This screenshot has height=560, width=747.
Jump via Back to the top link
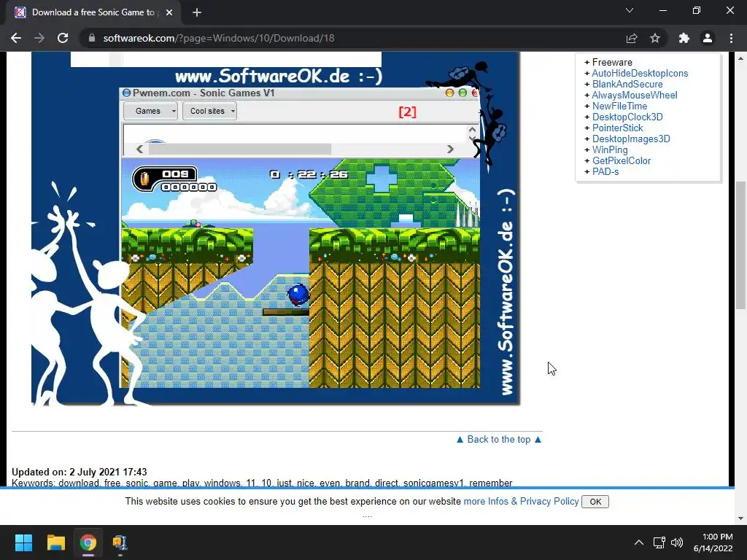click(499, 440)
